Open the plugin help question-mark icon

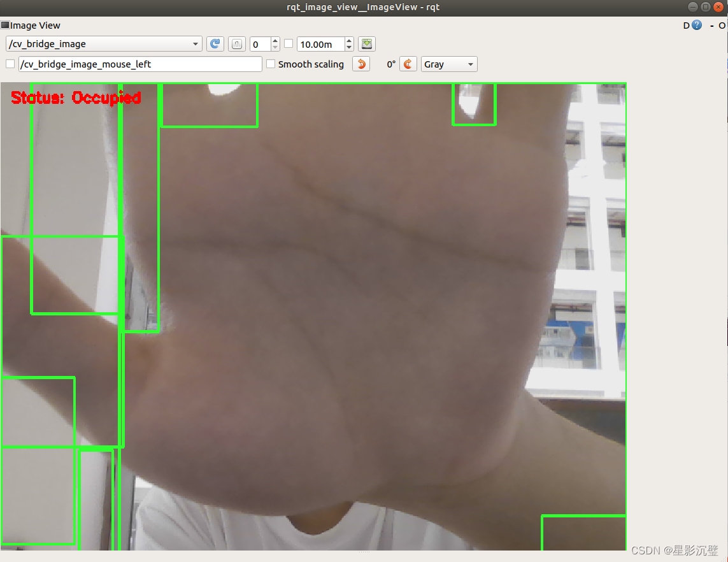coord(697,25)
